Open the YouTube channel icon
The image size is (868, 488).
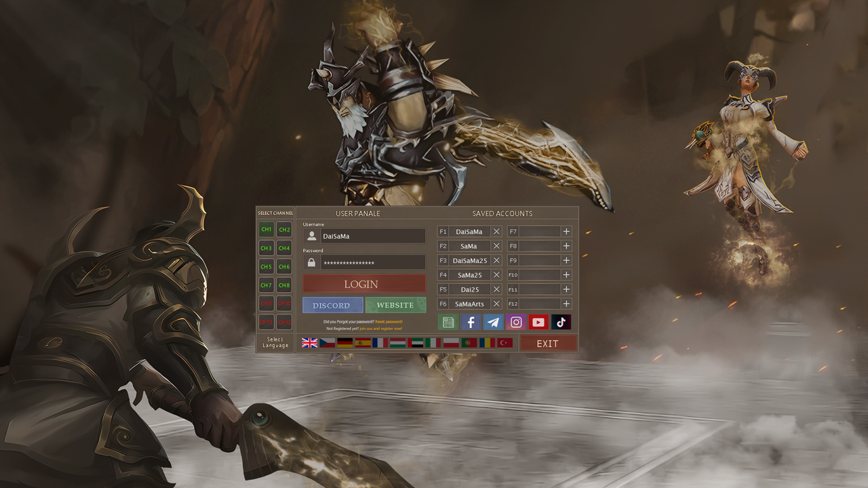coord(538,322)
